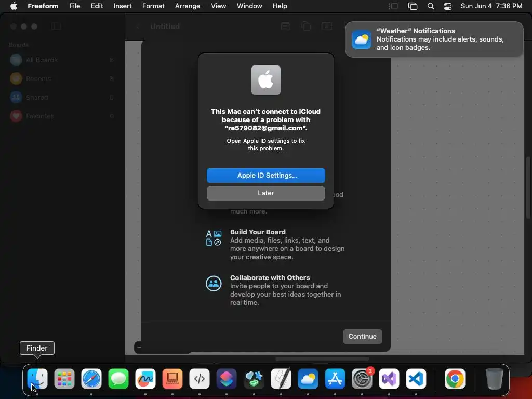This screenshot has width=532, height=399.
Task: Click the Weather Notifications banner
Action: pos(434,39)
